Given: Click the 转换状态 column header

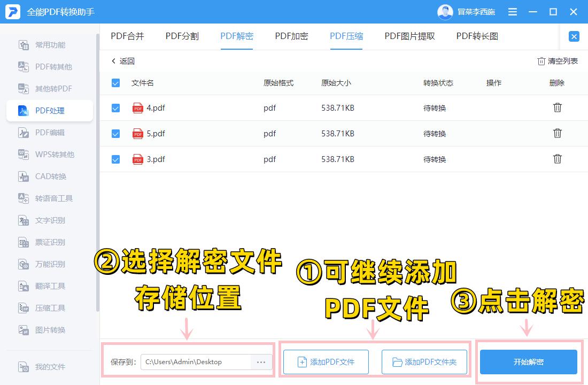Looking at the screenshot, I should pyautogui.click(x=438, y=83).
